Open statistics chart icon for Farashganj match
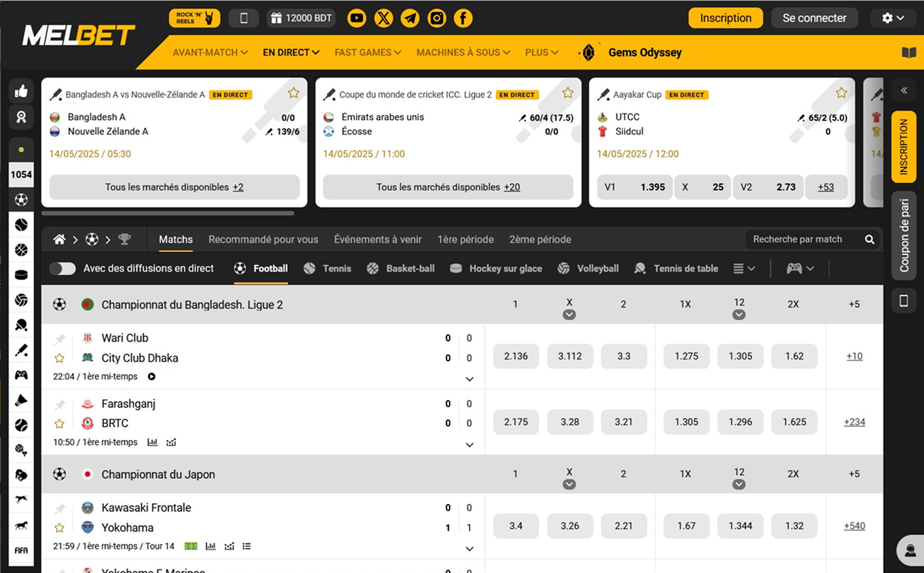The image size is (924, 573). click(x=152, y=442)
